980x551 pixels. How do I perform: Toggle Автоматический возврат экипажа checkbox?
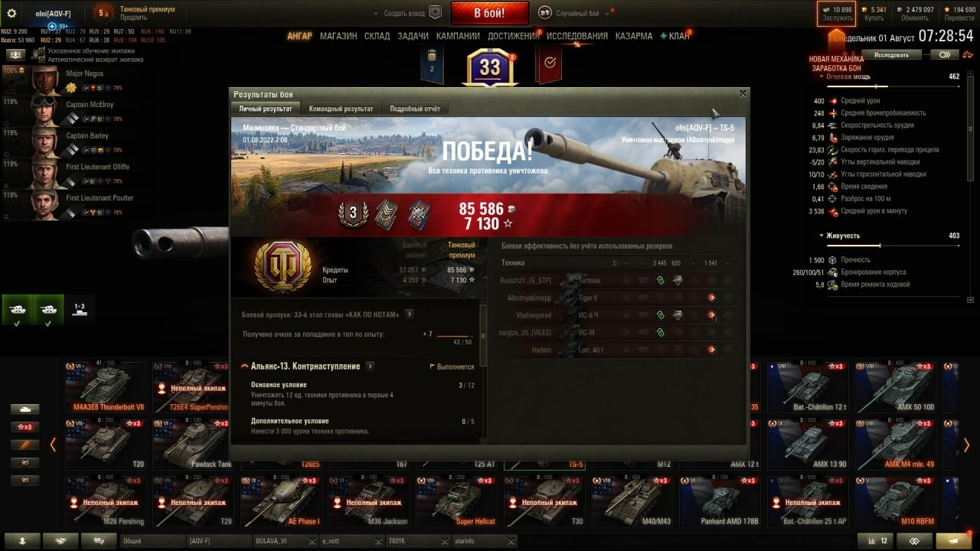[42, 59]
